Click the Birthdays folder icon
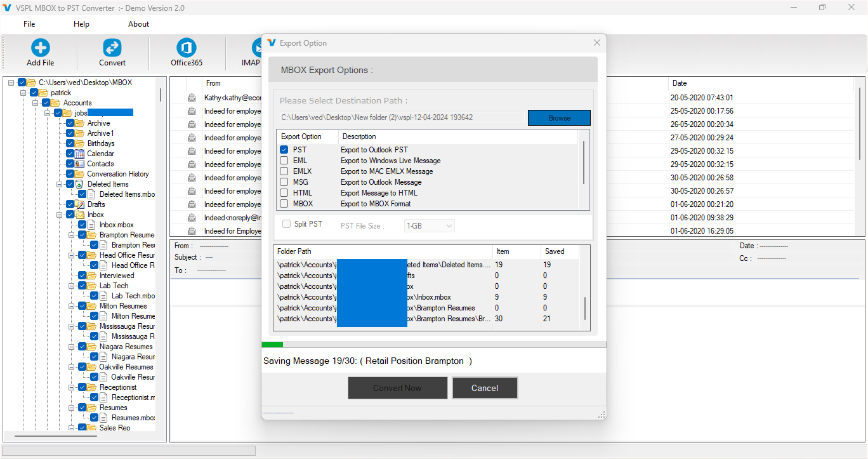 pos(79,143)
